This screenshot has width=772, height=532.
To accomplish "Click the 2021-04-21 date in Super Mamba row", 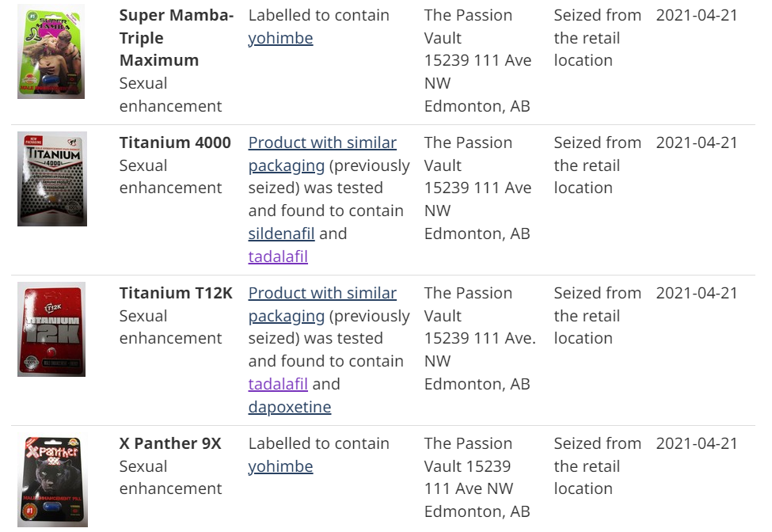I will point(697,15).
